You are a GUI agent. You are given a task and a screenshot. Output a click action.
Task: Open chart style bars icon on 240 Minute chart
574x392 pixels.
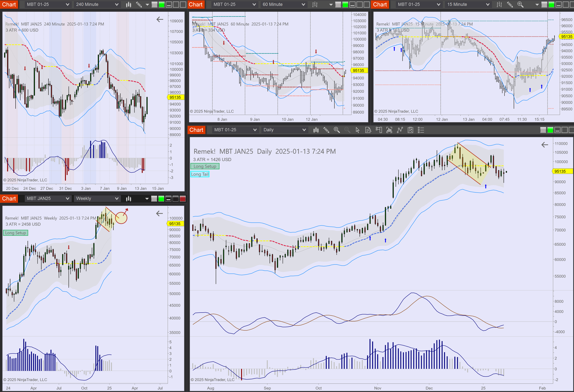coord(128,4)
